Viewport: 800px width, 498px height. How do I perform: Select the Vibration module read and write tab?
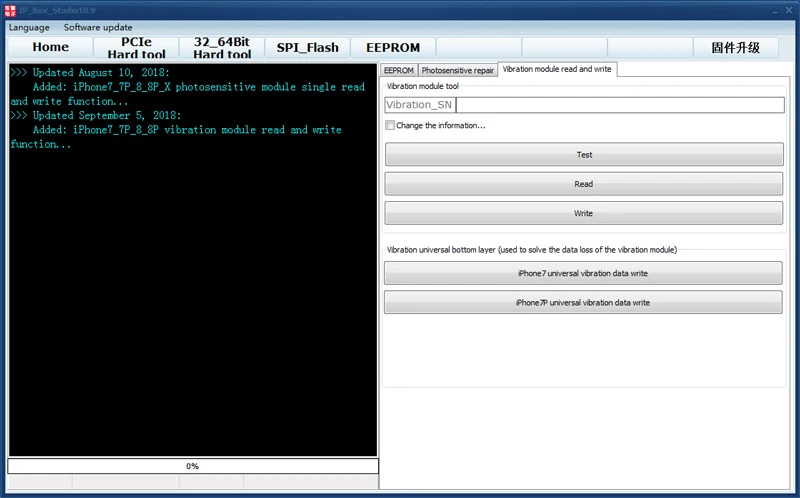click(557, 69)
